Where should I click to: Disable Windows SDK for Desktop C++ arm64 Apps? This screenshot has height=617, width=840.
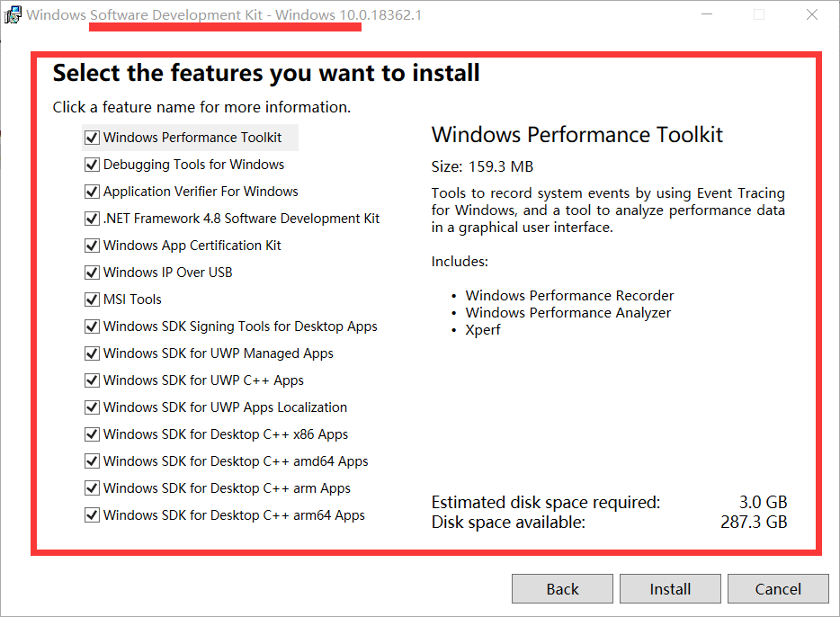(91, 514)
